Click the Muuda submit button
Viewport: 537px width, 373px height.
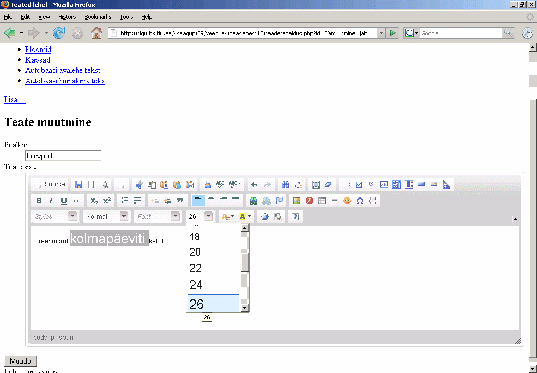21,361
